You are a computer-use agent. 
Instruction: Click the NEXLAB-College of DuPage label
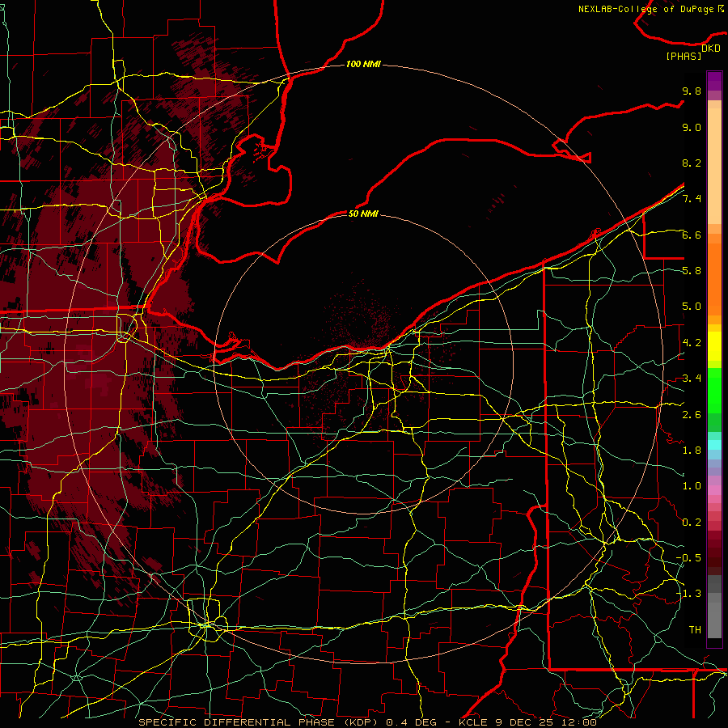(x=646, y=9)
